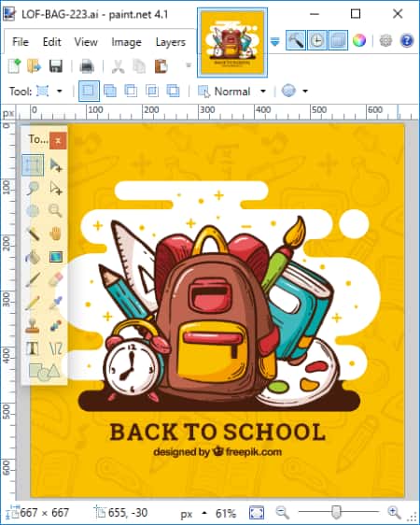
Task: Click the zoom slider handle
Action: 336,512
